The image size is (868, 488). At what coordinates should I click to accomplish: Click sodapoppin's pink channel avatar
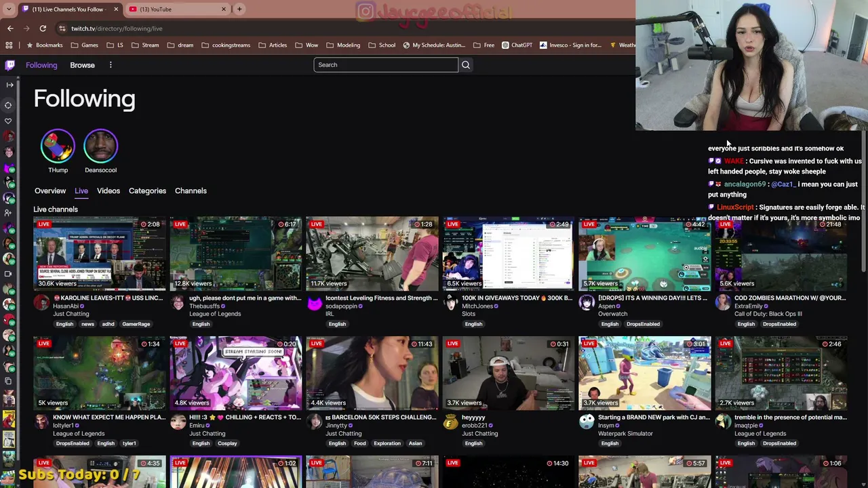pyautogui.click(x=314, y=303)
